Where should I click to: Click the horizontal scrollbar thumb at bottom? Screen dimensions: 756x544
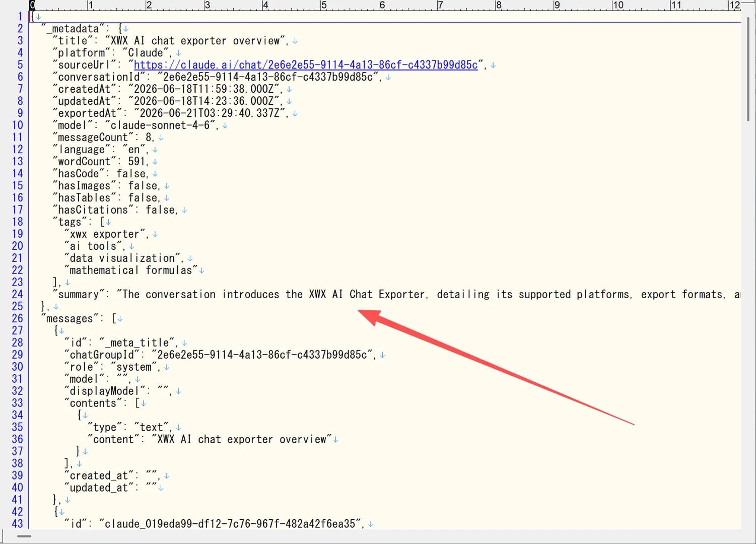coord(24,536)
